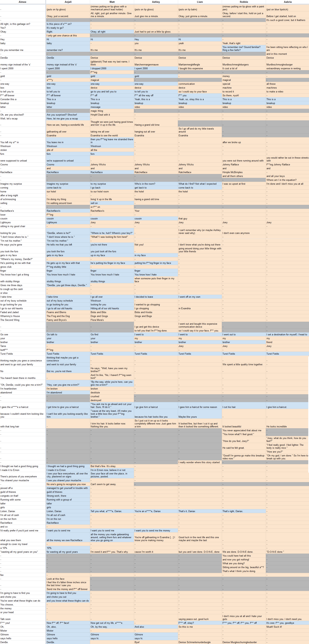Select the 'Dogs and Grogs' cell
Image resolution: width=309 pixels, height=644 pixels.
pyautogui.click(x=112, y=316)
